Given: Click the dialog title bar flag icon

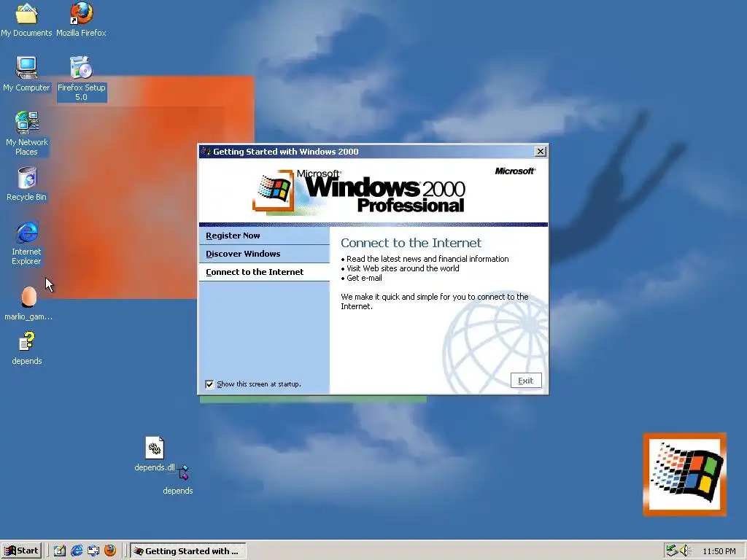Looking at the screenshot, I should click(x=206, y=152).
